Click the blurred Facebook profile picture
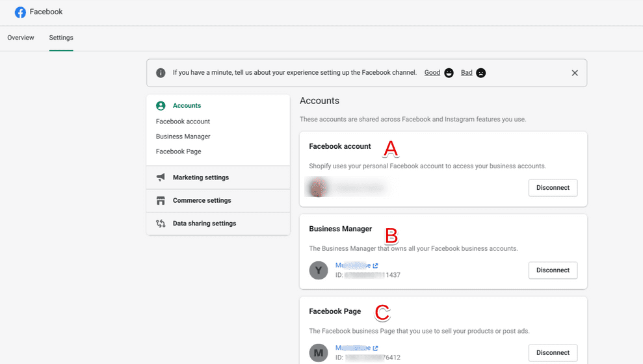This screenshot has width=643, height=364. tap(318, 188)
